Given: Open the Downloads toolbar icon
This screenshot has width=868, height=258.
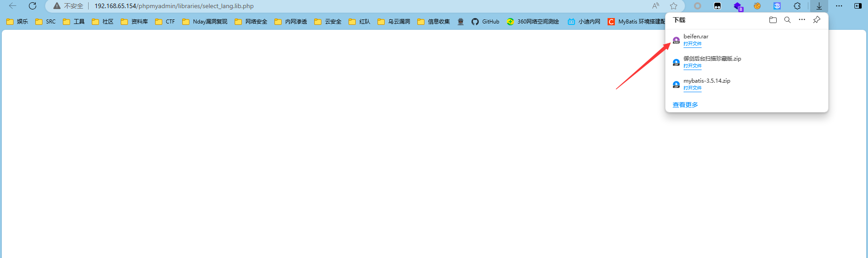Looking at the screenshot, I should [x=819, y=6].
